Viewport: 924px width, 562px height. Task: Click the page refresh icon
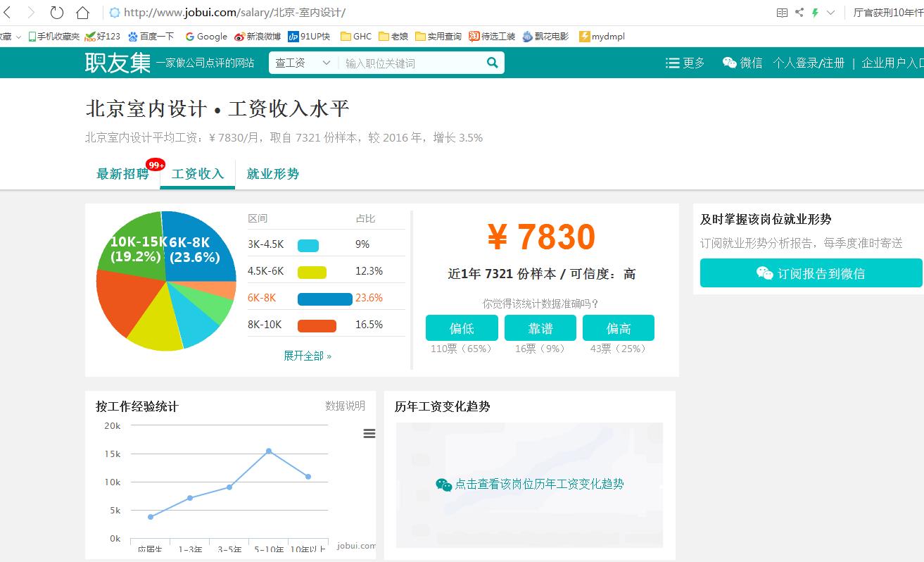(56, 12)
